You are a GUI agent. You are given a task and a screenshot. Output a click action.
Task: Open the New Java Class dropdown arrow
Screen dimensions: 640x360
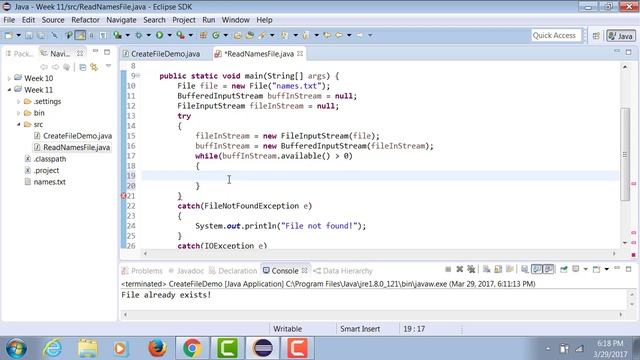(x=225, y=36)
